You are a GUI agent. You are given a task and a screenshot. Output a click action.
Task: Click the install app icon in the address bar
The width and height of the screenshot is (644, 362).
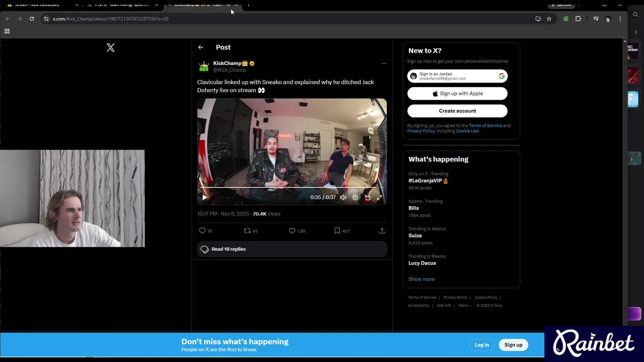[538, 19]
